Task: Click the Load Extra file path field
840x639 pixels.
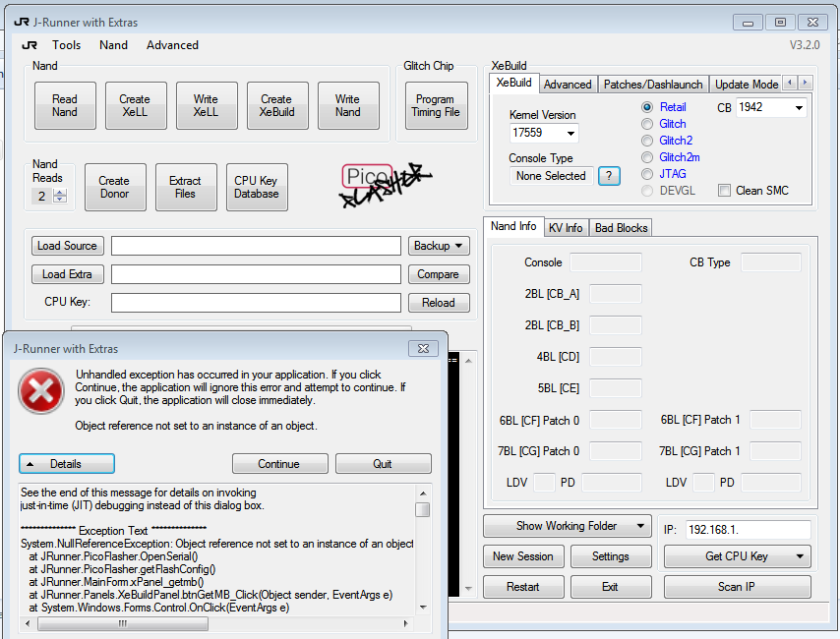Action: coord(256,274)
